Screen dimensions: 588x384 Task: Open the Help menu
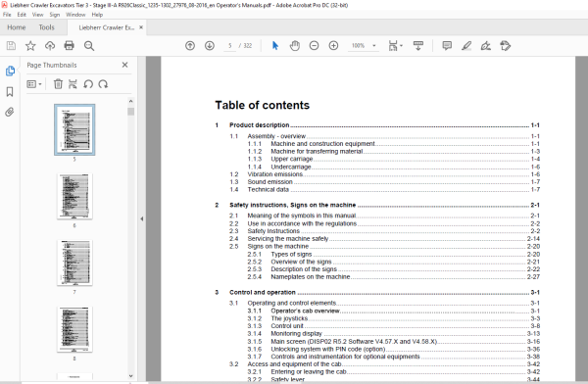coord(97,15)
